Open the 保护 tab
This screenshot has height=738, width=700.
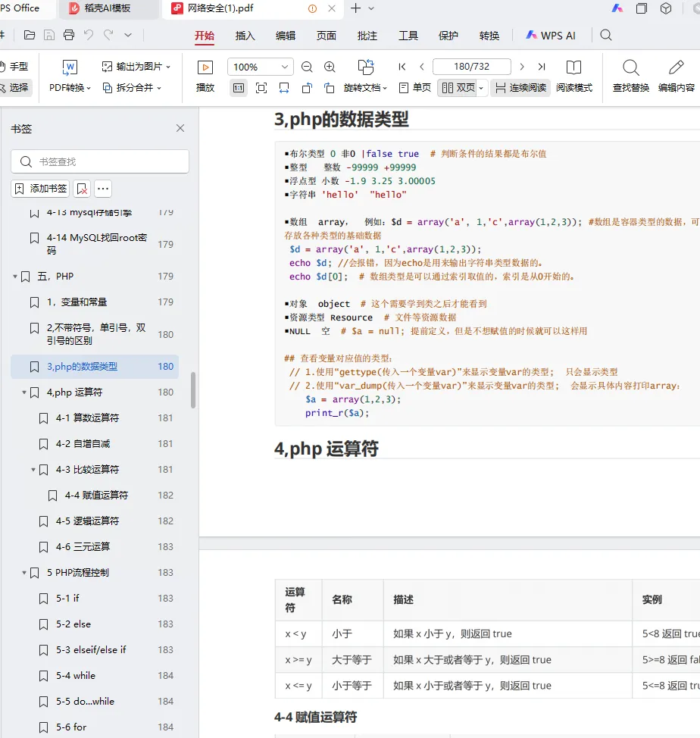(448, 36)
